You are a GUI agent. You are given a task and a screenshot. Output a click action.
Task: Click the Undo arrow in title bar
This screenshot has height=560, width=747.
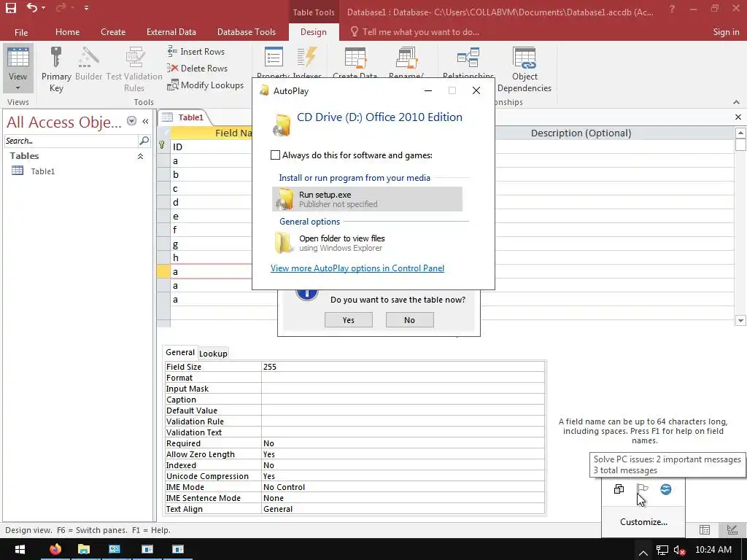coord(31,7)
